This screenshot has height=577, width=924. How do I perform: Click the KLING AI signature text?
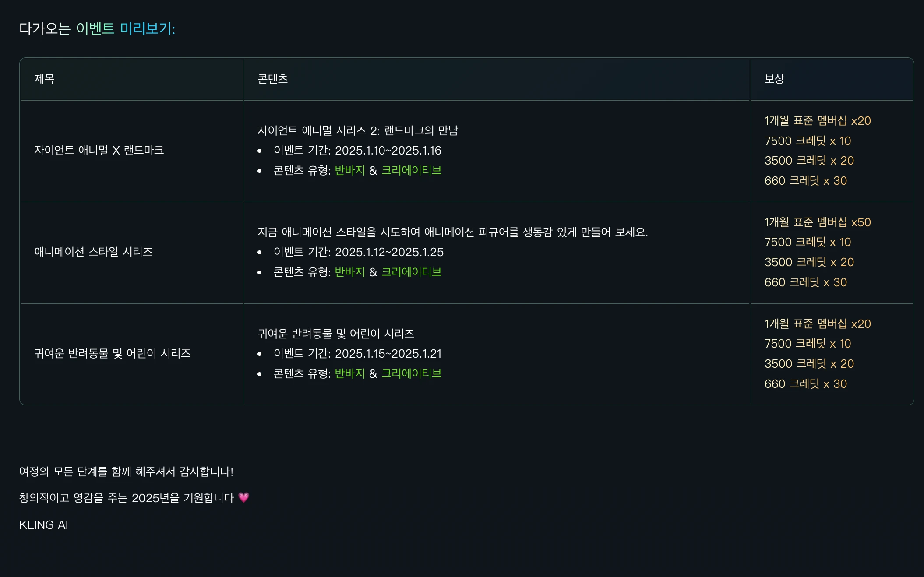tap(44, 525)
